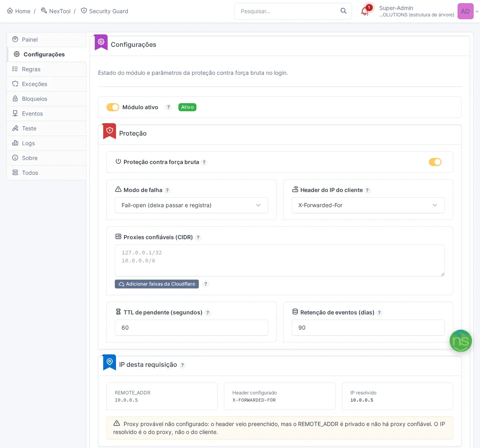
Task: Open Sobre in the sidebar
Action: pyautogui.click(x=46, y=158)
